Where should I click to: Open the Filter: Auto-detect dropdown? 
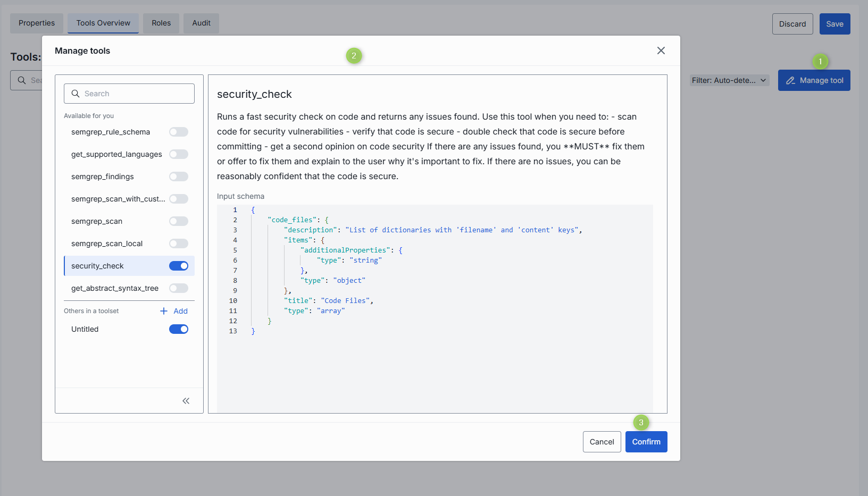(x=729, y=80)
